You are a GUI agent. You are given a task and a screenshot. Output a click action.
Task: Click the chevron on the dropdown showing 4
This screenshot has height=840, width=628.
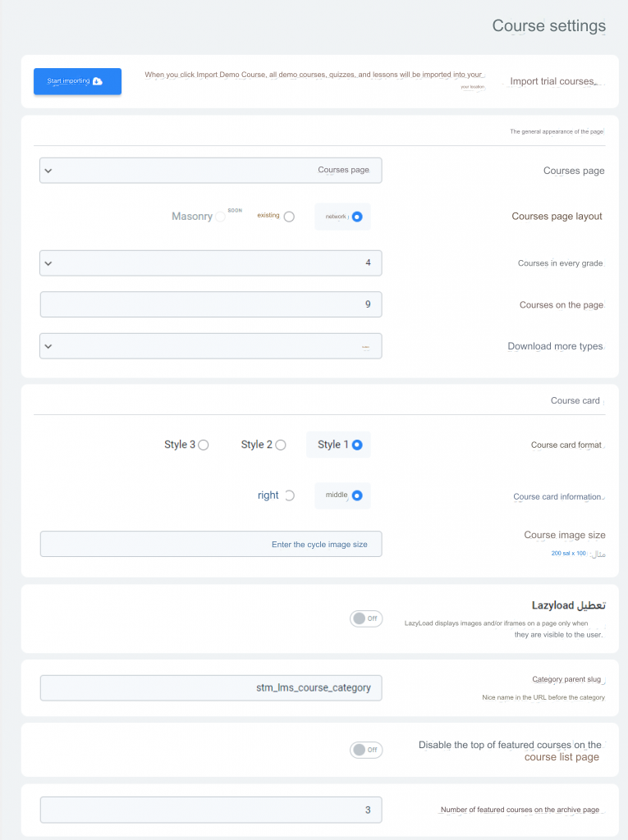[48, 263]
